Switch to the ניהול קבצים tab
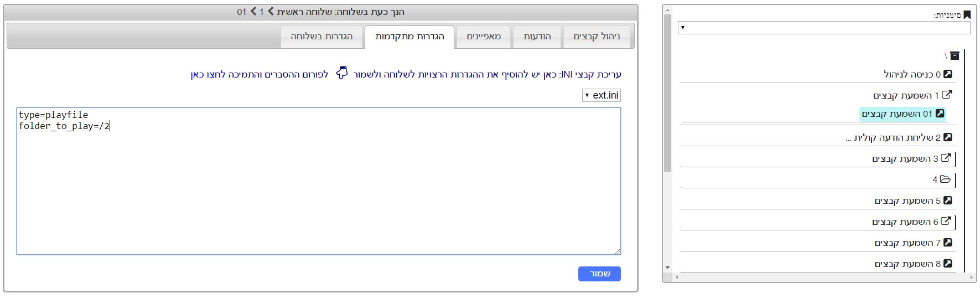This screenshot has height=298, width=980. click(596, 37)
